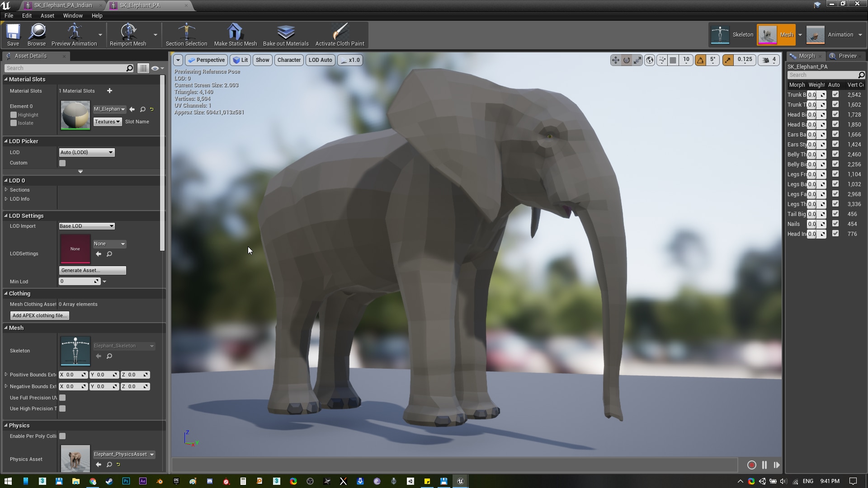The width and height of the screenshot is (868, 488).
Task: Find Elephant_Skeleton in Content Browser
Action: [109, 357]
